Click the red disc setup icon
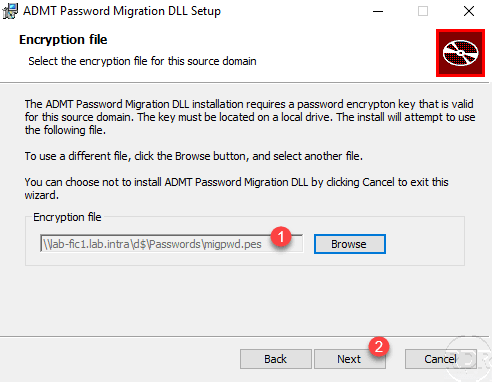The width and height of the screenshot is (492, 382). click(x=460, y=53)
